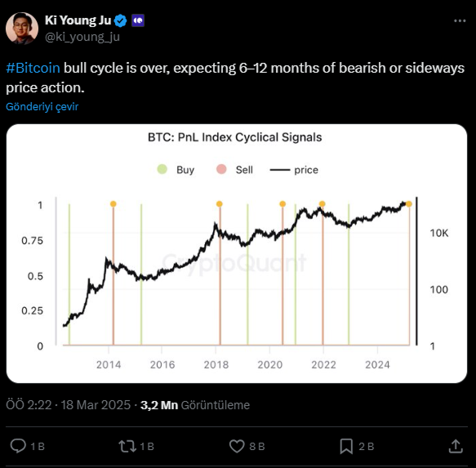
Task: Open Ki Young Ju's profile picture
Action: [x=22, y=29]
